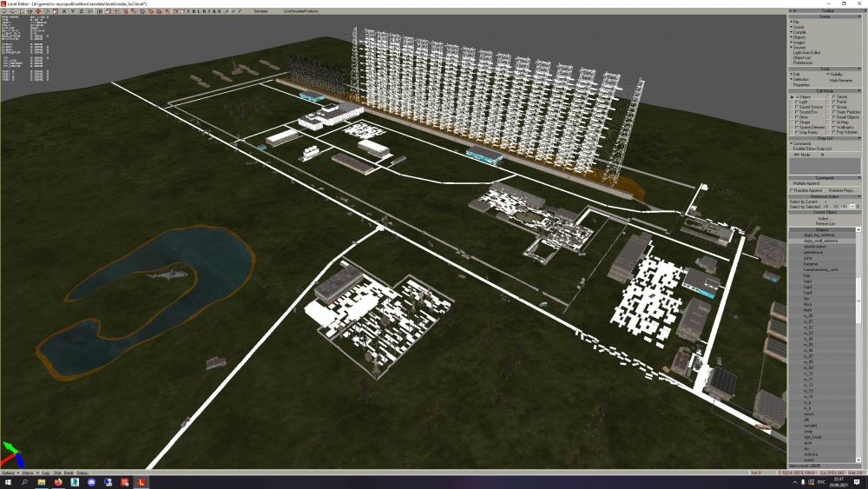Viewport: 868px width, 489px height.
Task: Restrict to the Y axis button
Action: 73,11
